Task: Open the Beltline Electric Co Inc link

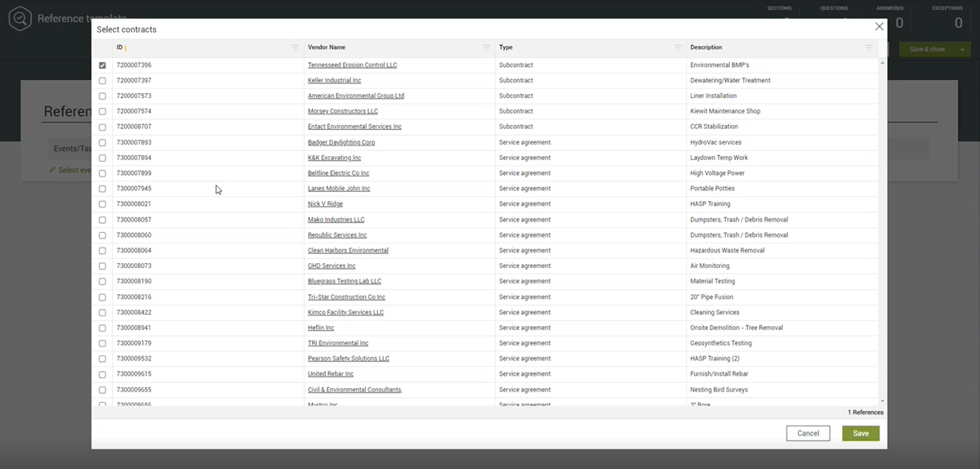Action: click(x=339, y=174)
